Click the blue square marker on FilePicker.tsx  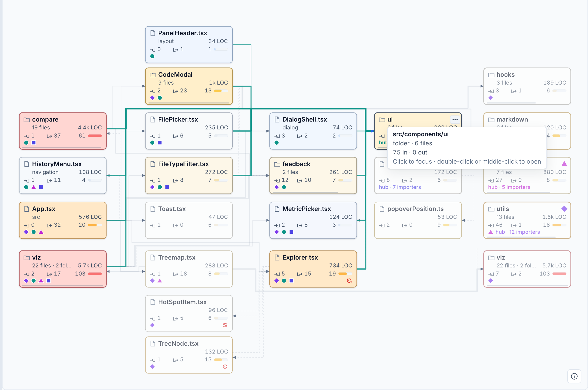click(x=160, y=143)
